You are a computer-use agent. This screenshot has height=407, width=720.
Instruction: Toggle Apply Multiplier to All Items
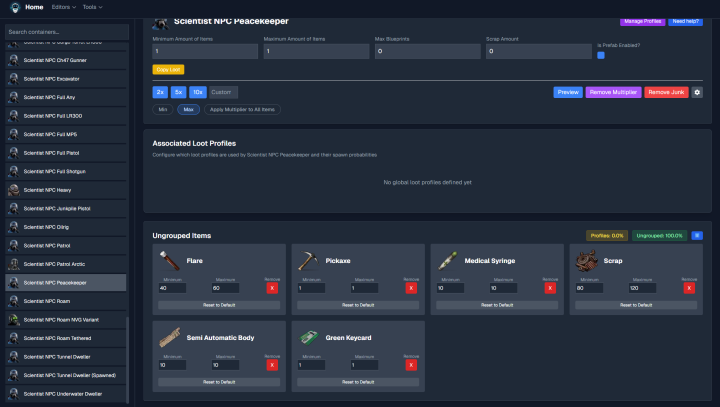click(x=242, y=109)
